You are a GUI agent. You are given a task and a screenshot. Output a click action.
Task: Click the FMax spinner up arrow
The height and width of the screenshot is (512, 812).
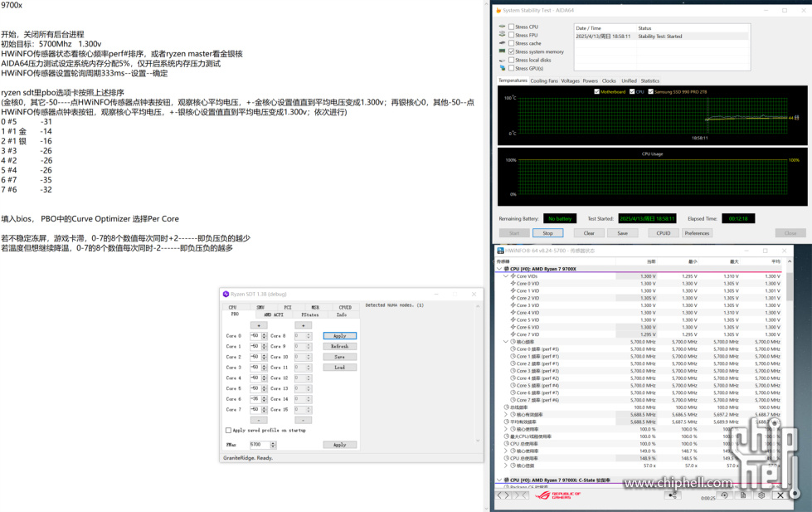point(273,443)
